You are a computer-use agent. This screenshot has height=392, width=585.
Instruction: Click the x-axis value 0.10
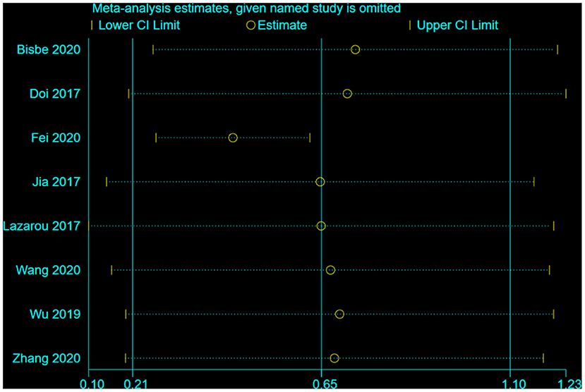92,384
